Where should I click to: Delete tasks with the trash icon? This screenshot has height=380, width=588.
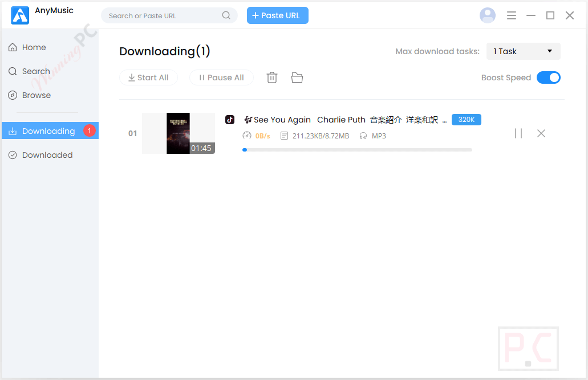coord(272,77)
